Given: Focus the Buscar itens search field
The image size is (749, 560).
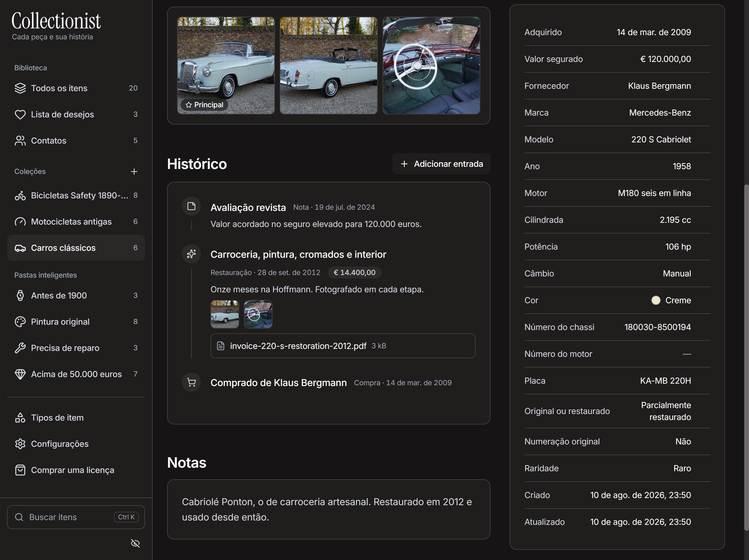Looking at the screenshot, I should pyautogui.click(x=76, y=517).
